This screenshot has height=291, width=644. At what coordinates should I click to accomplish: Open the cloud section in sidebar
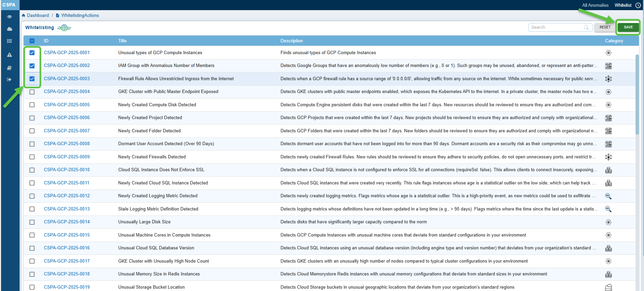9,29
